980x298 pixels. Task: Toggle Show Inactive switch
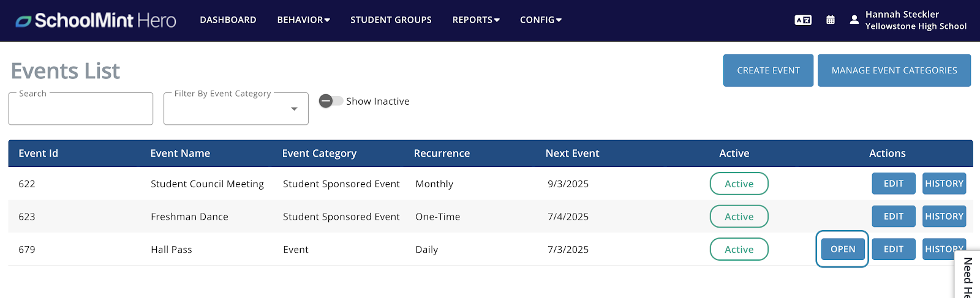coord(331,101)
